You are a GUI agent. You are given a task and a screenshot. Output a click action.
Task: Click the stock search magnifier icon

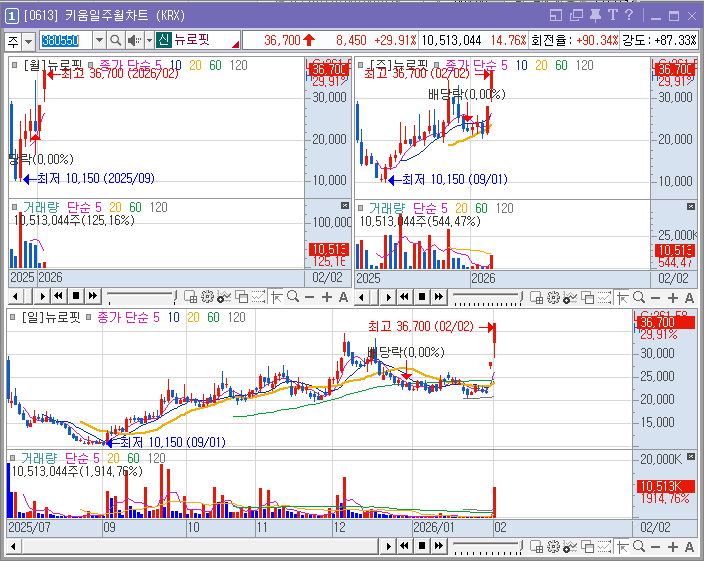(115, 41)
